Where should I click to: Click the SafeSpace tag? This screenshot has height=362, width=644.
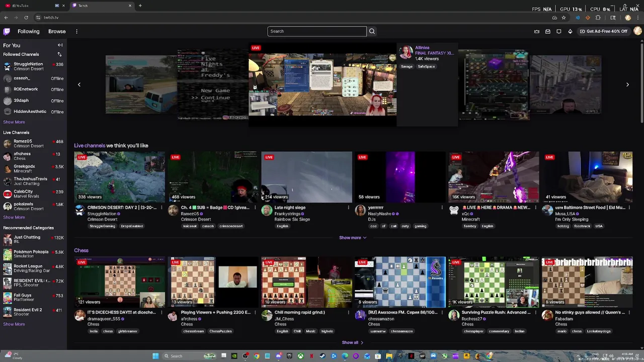coord(426,66)
